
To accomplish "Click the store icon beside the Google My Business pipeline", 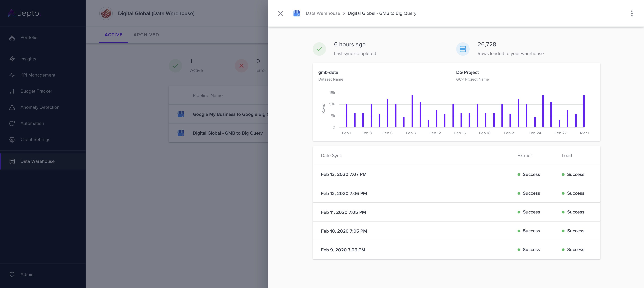I will coord(181,114).
